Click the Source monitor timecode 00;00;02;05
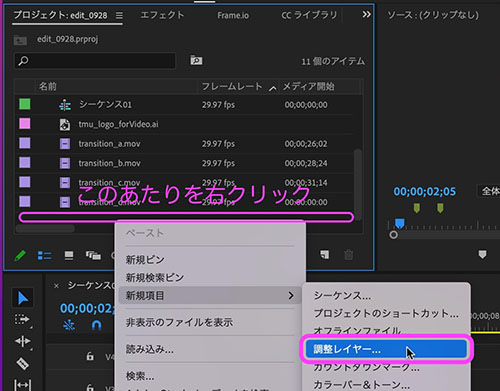Screen dimensions: 500x391 [x=424, y=191]
